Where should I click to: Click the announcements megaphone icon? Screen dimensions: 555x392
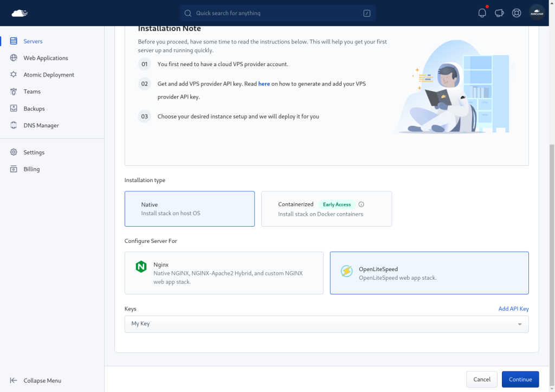point(499,13)
